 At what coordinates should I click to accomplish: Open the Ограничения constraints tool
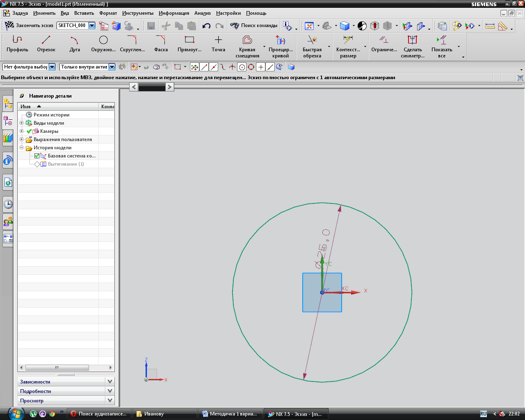click(x=384, y=44)
